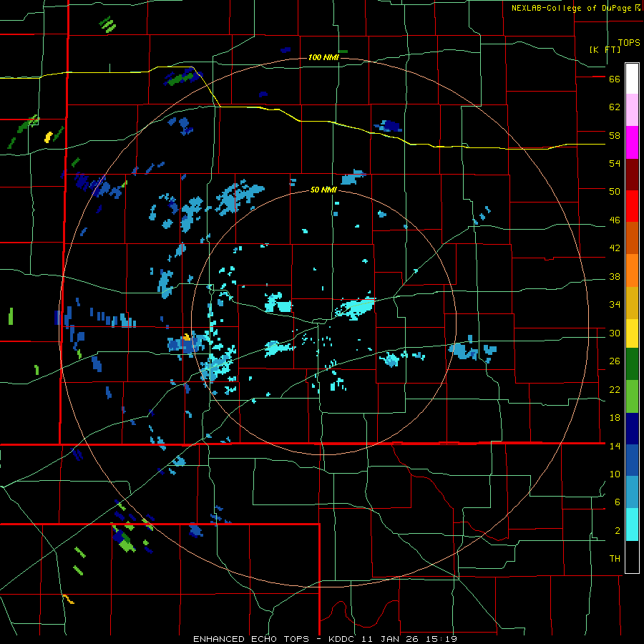Click the legend value 22
The image size is (644, 644).
pyautogui.click(x=615, y=389)
